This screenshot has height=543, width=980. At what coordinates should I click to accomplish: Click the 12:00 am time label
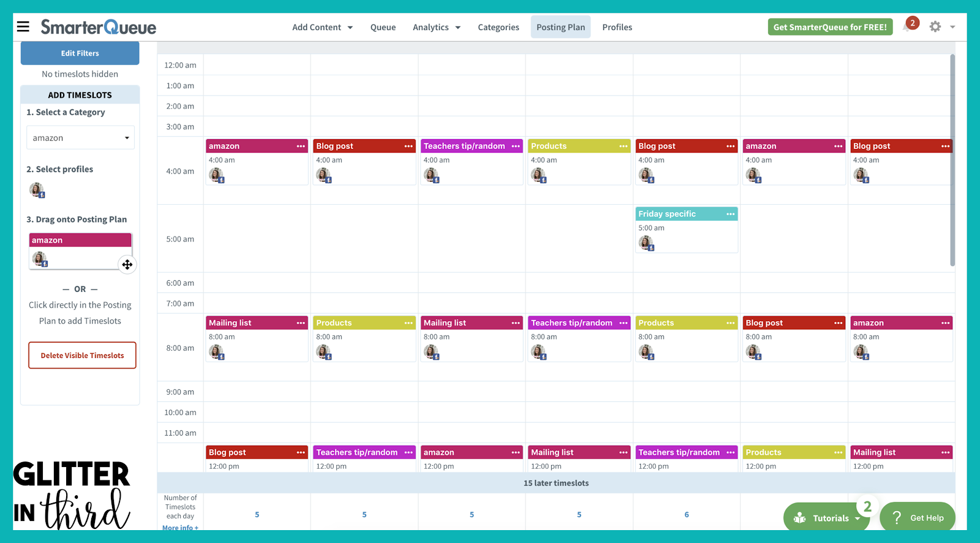[180, 65]
